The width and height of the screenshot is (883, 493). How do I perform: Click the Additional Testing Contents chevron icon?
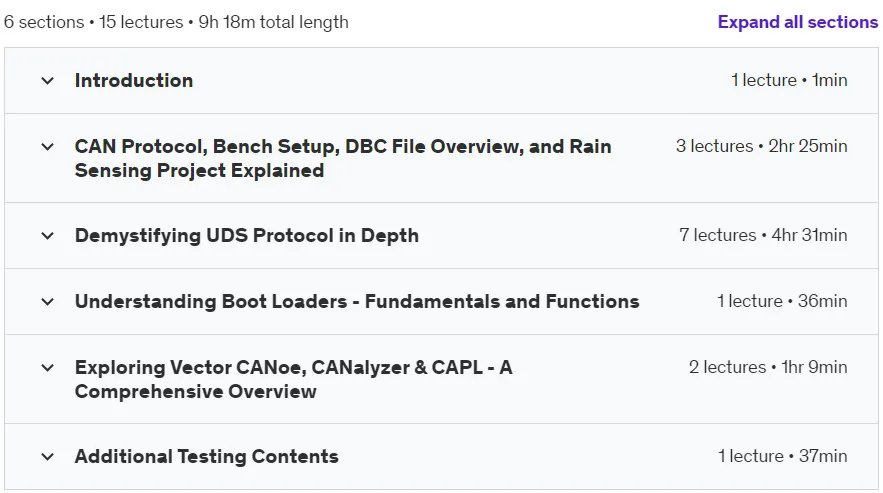pyautogui.click(x=48, y=456)
